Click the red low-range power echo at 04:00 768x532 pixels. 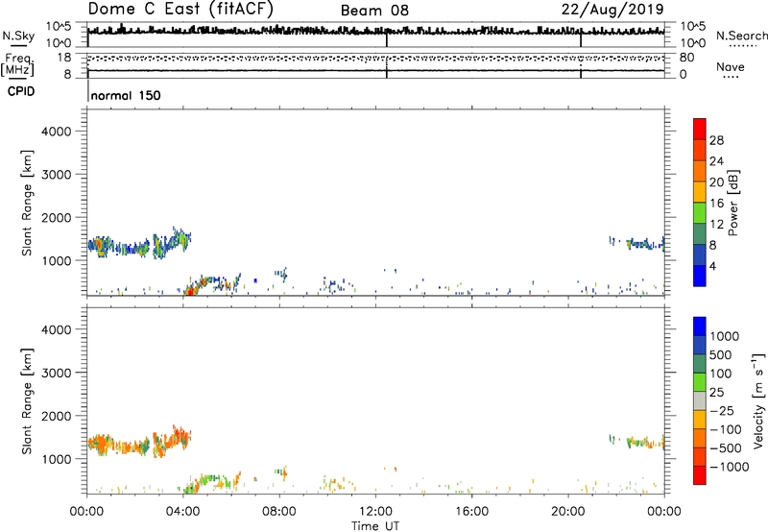(190, 291)
